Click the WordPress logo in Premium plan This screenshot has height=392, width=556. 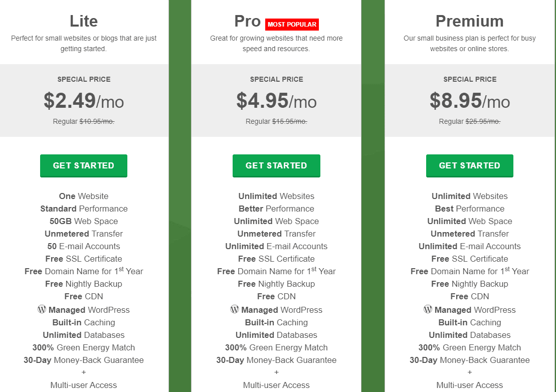point(428,309)
